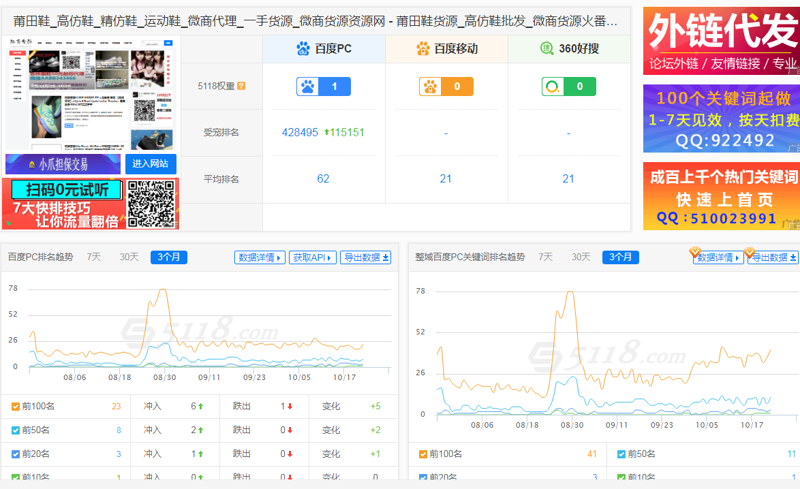
Task: Open the 100个关键词起做 advertisement banner
Action: [x=721, y=118]
